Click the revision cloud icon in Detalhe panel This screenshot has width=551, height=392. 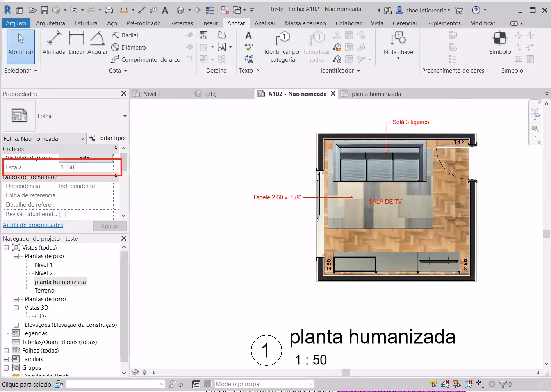(222, 35)
